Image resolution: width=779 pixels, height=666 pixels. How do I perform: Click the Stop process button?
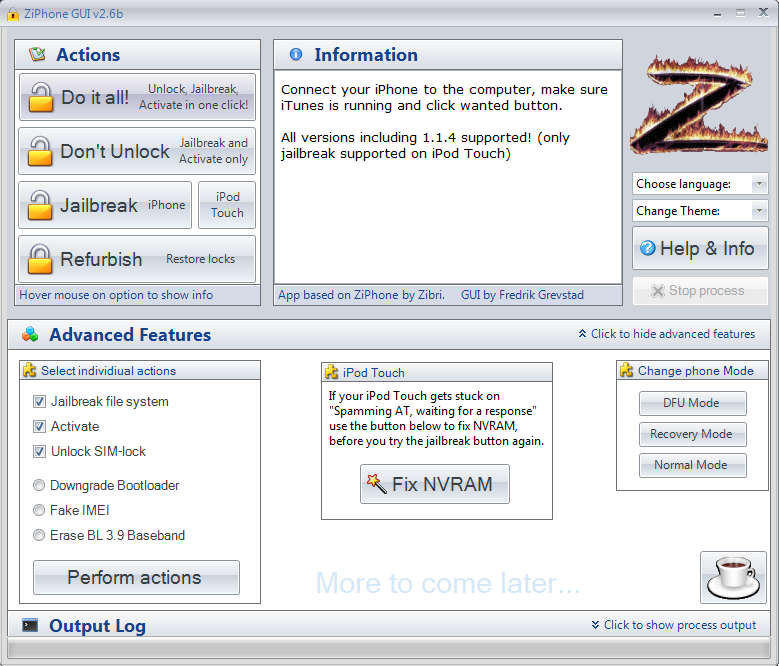(x=700, y=291)
